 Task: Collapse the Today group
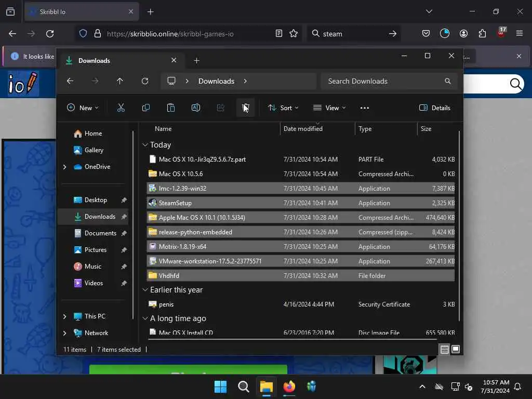(x=145, y=145)
